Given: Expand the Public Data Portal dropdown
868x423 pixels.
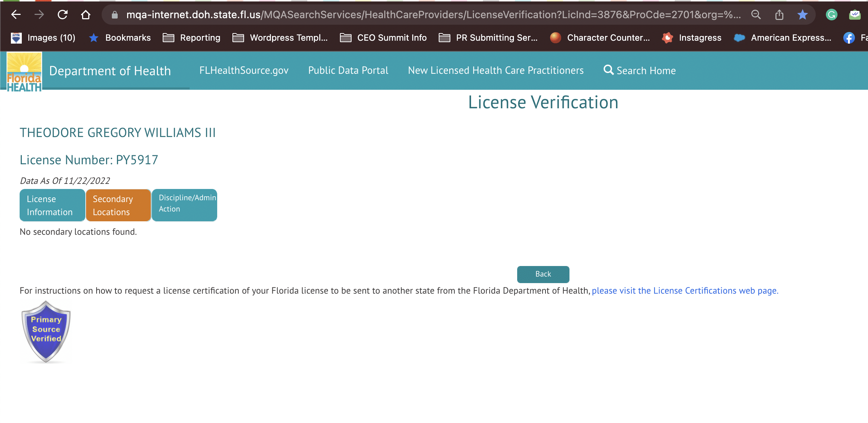Looking at the screenshot, I should click(x=348, y=70).
